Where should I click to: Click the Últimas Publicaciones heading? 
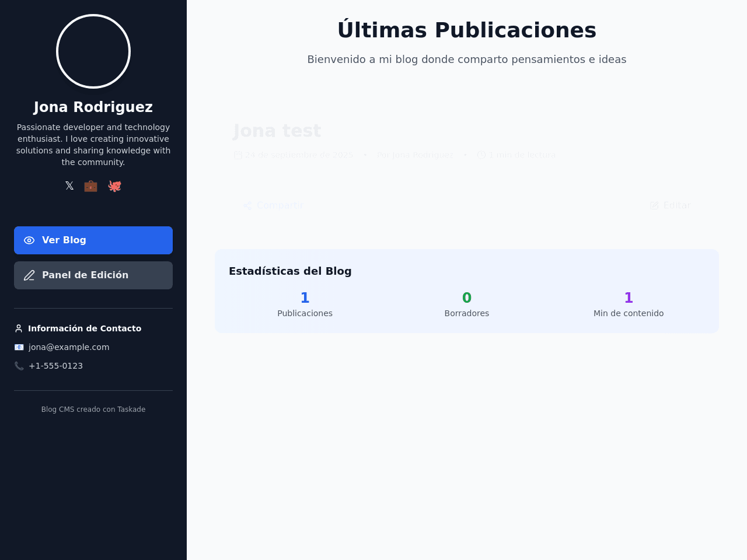click(x=467, y=30)
